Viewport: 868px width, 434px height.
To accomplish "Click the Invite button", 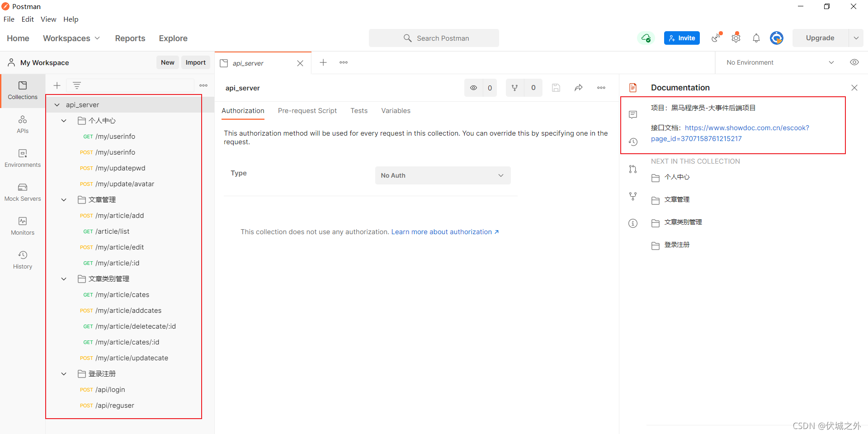I will click(682, 38).
